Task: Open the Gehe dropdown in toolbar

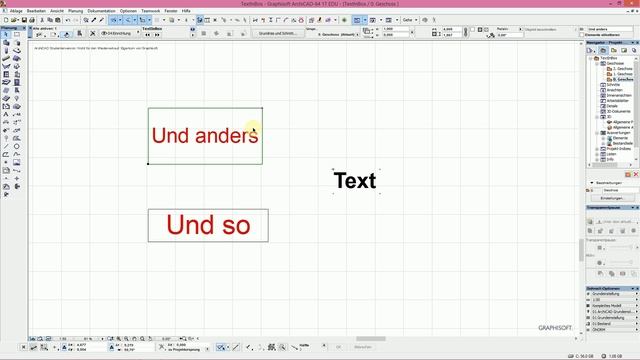Action: 410,20
